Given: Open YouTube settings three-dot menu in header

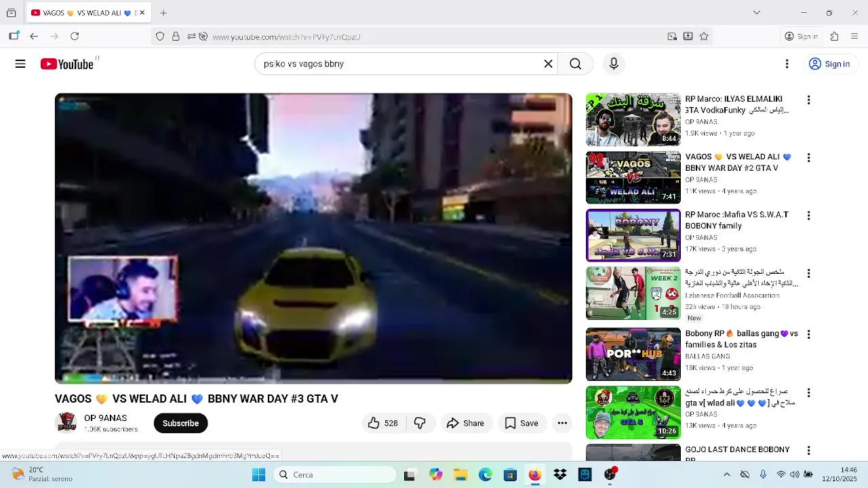Looking at the screenshot, I should (787, 64).
